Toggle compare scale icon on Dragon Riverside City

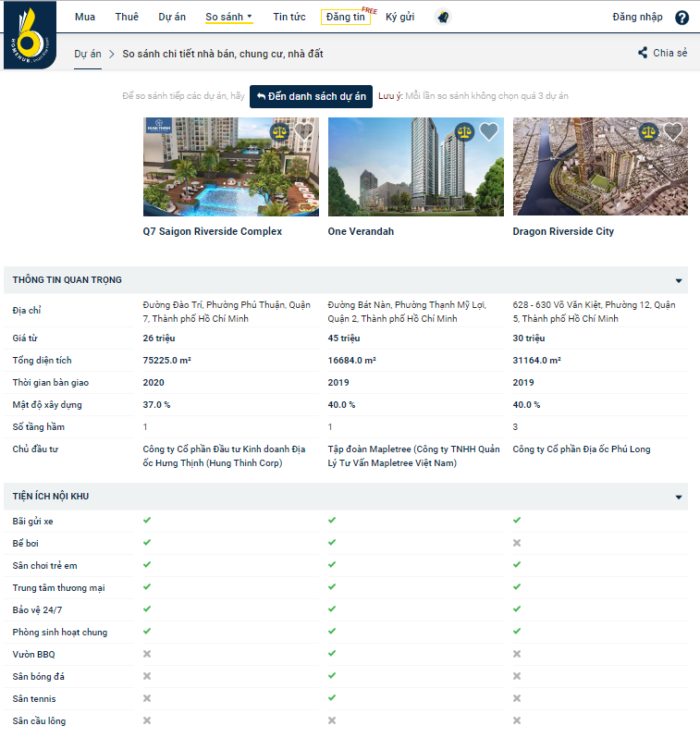pos(649,131)
